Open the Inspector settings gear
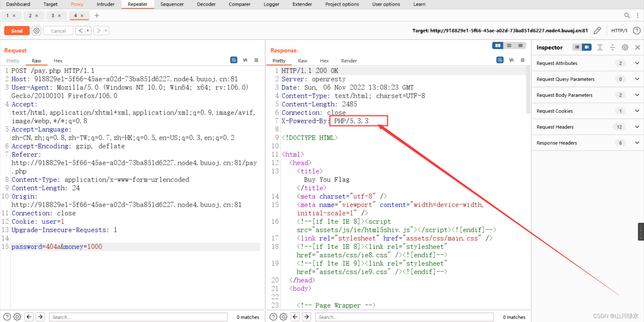This screenshot has height=322, width=644. click(x=625, y=48)
